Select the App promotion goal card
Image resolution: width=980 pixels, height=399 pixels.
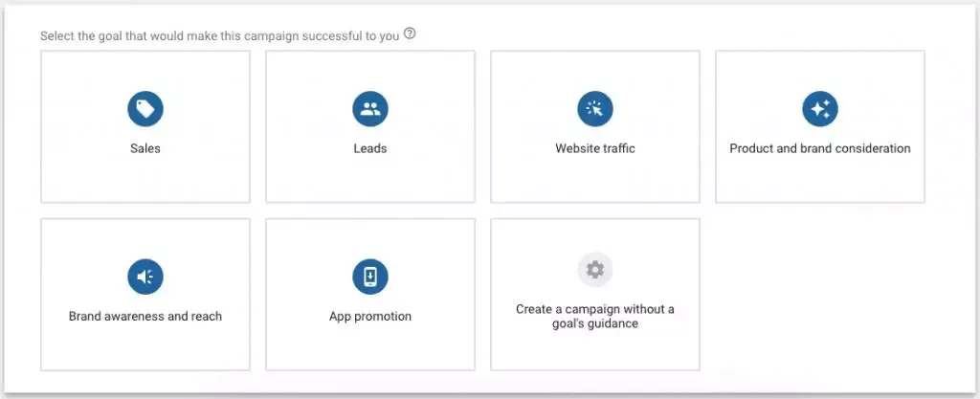click(x=370, y=294)
